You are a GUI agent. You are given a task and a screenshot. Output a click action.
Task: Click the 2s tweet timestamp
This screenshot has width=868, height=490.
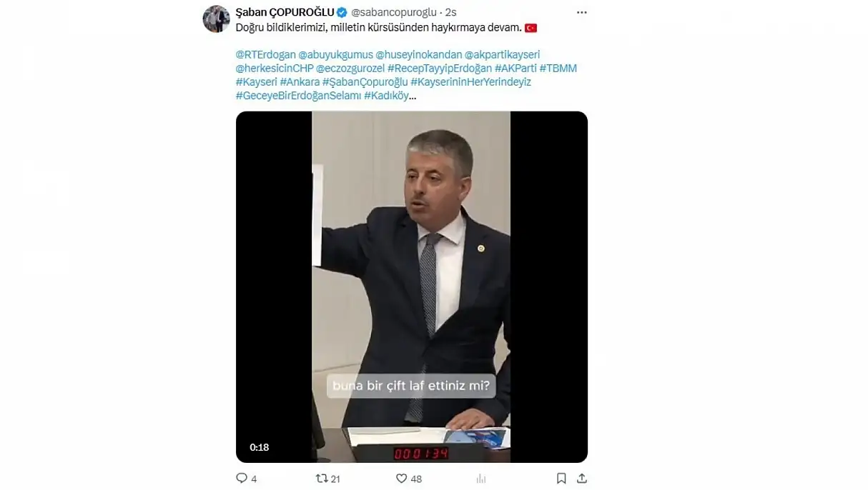450,12
